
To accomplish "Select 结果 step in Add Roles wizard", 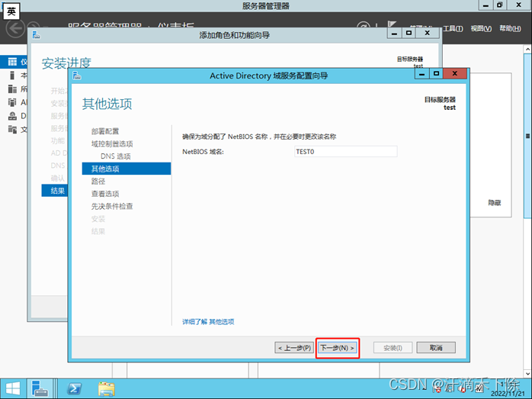I will tap(55, 191).
